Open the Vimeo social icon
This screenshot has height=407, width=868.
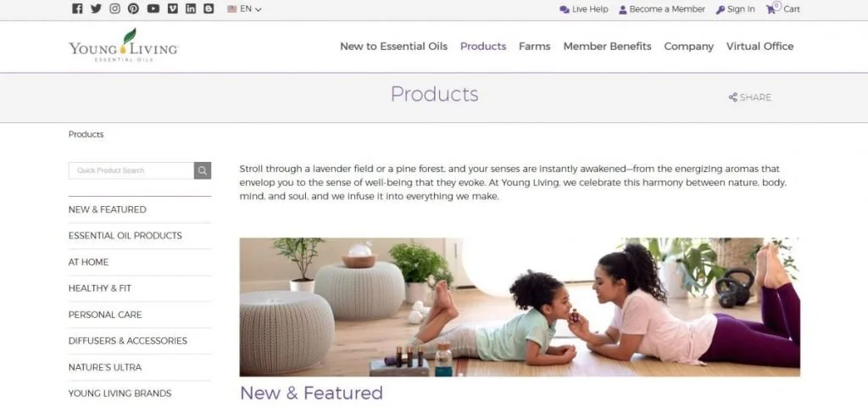pyautogui.click(x=173, y=8)
